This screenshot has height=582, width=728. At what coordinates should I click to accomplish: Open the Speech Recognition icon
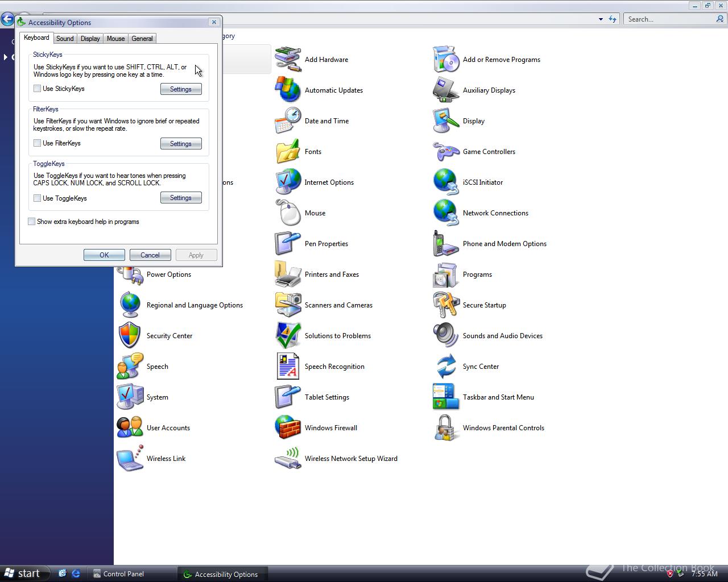288,367
